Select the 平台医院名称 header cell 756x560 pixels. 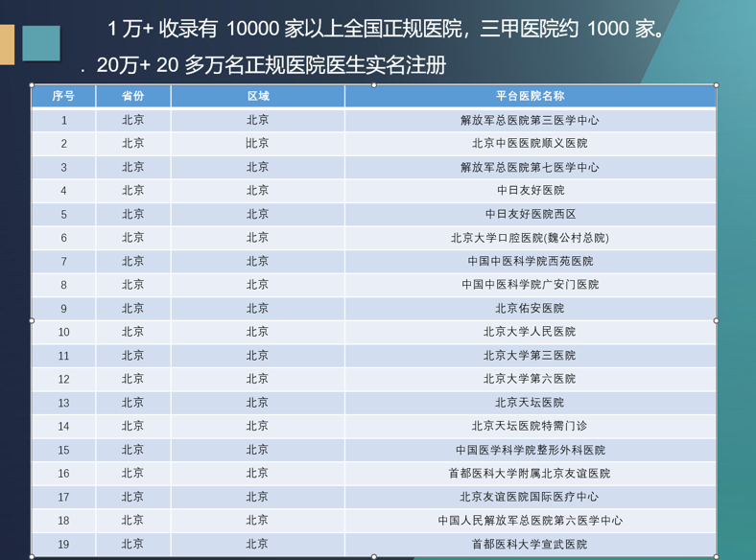[530, 96]
